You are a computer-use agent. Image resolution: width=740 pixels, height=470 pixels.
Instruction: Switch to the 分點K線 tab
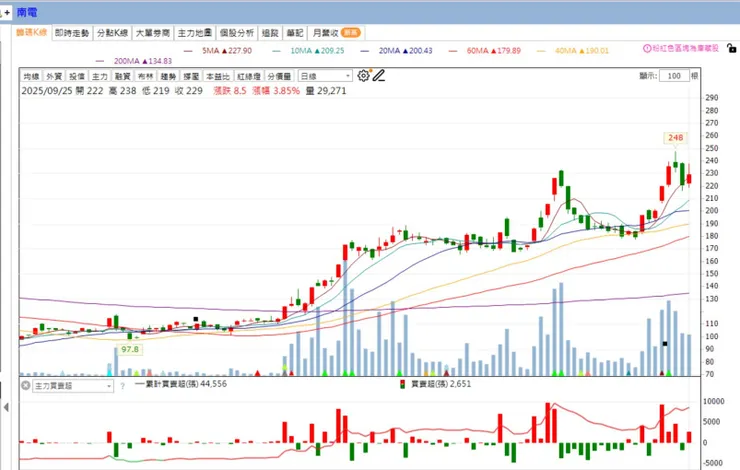pyautogui.click(x=112, y=33)
